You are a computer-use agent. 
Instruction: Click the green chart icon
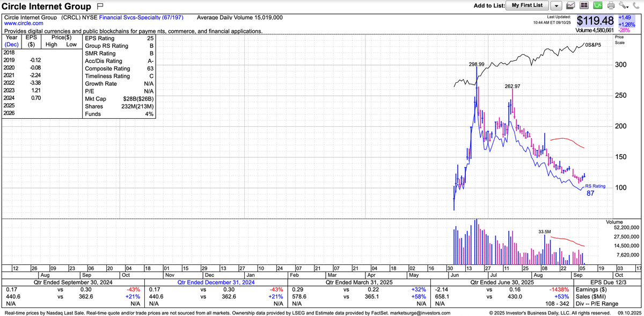[598, 6]
